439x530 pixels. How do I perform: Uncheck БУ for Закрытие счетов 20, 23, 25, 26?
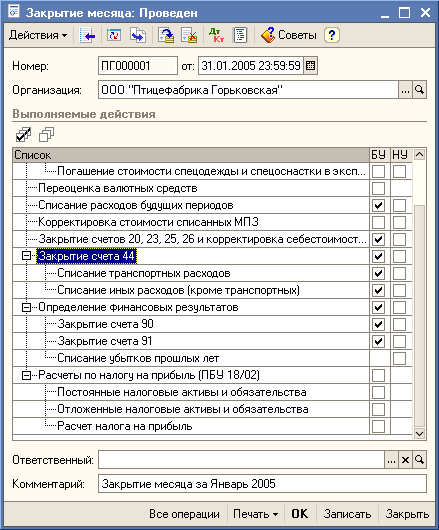[x=378, y=239]
